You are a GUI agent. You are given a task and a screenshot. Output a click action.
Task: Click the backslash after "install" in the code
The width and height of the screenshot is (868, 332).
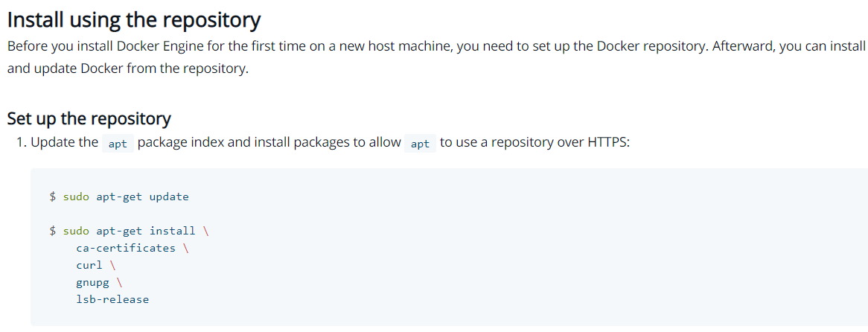(x=205, y=231)
